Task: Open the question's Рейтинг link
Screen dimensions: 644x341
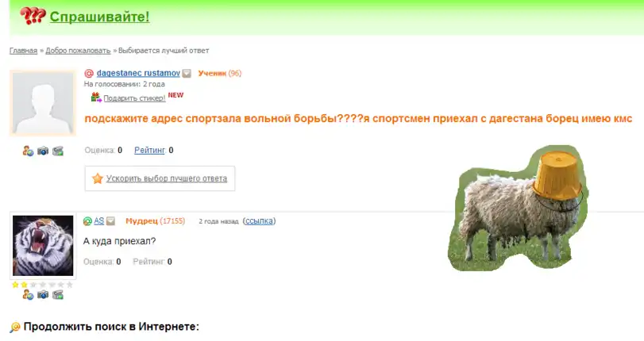Action: 149,150
